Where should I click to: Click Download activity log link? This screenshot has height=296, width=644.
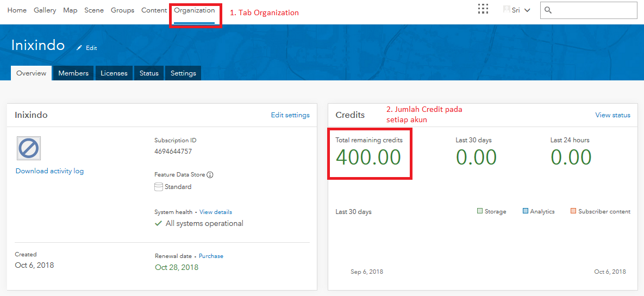point(49,171)
